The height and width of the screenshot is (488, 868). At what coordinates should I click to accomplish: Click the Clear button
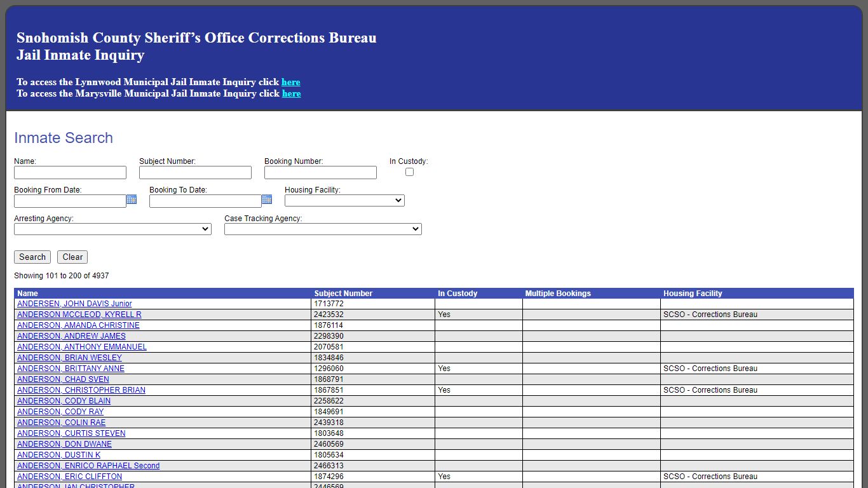tap(72, 257)
